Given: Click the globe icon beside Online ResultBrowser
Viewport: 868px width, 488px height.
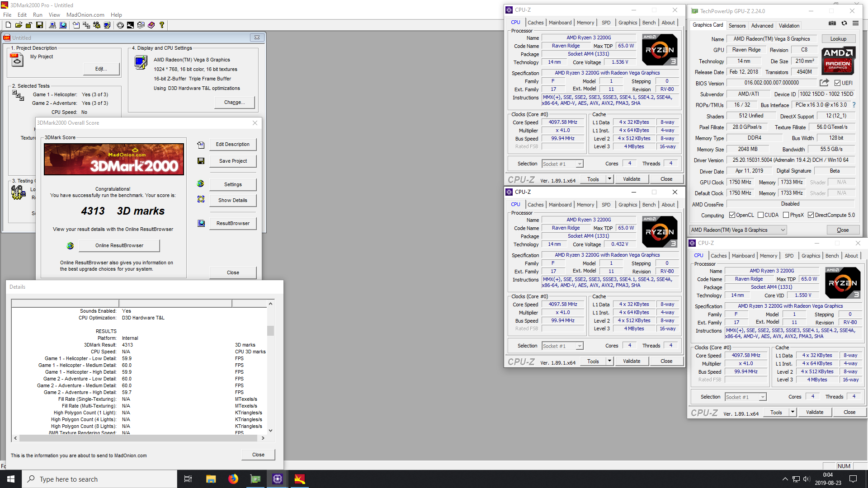Looking at the screenshot, I should [70, 246].
